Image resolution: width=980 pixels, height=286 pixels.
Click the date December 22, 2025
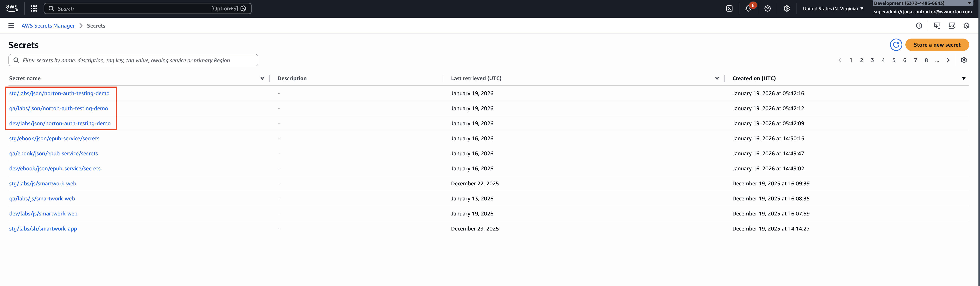(475, 183)
